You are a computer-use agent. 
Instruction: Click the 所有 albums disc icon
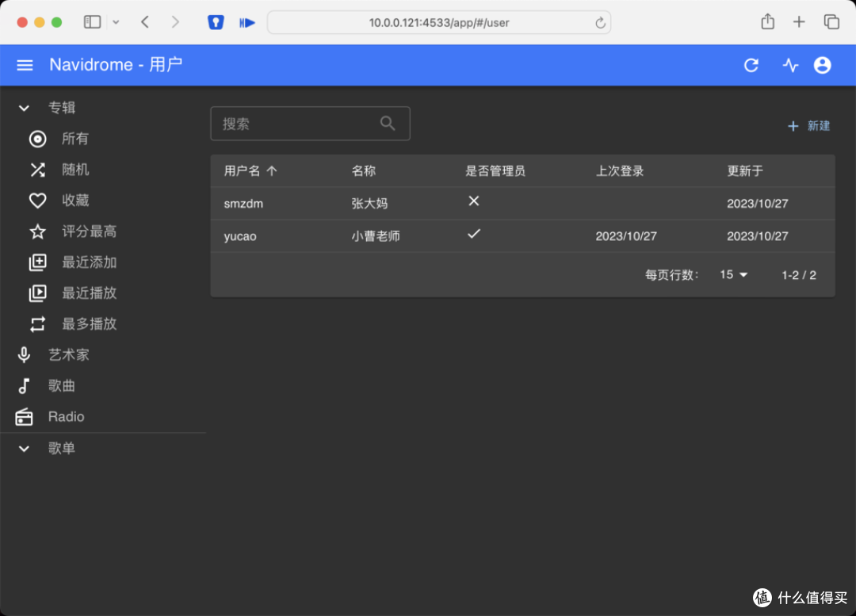(38, 139)
